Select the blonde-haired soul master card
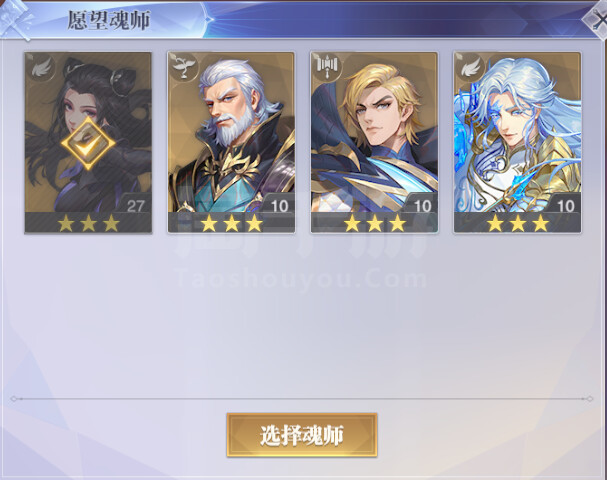Image resolution: width=607 pixels, height=480 pixels. (374, 142)
